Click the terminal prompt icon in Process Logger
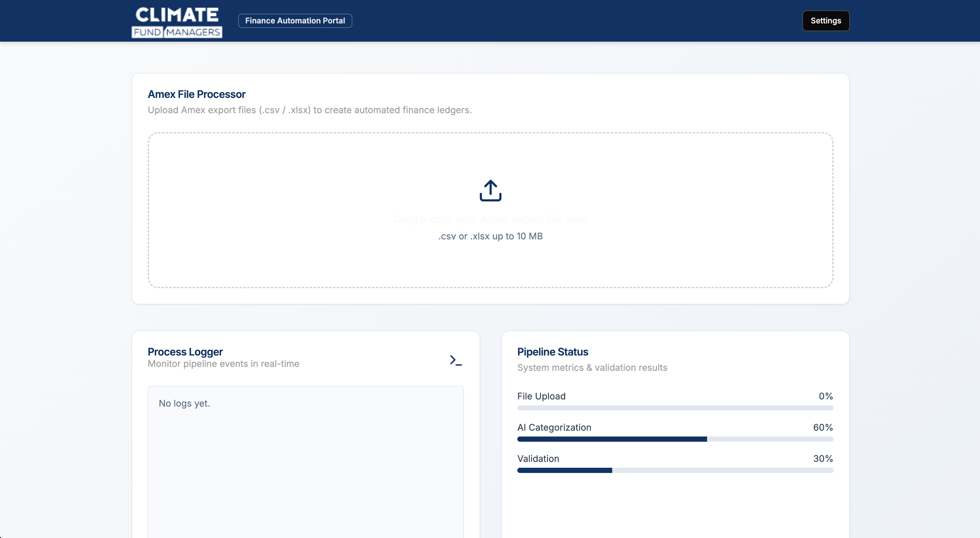Viewport: 980px width, 538px height. 456,360
